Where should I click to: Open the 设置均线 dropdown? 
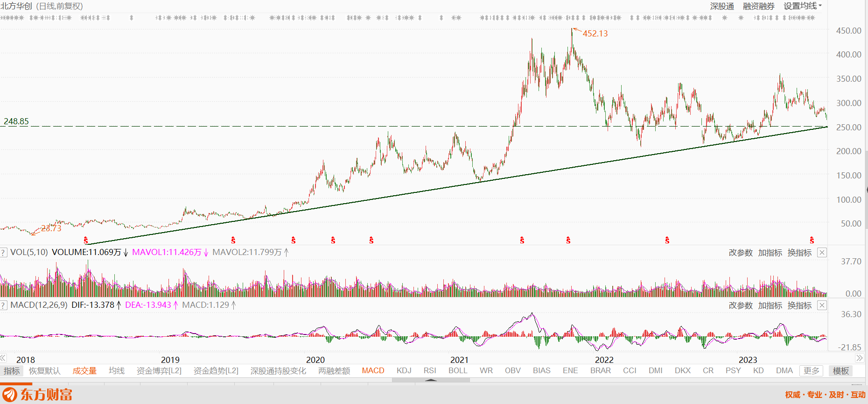[803, 6]
